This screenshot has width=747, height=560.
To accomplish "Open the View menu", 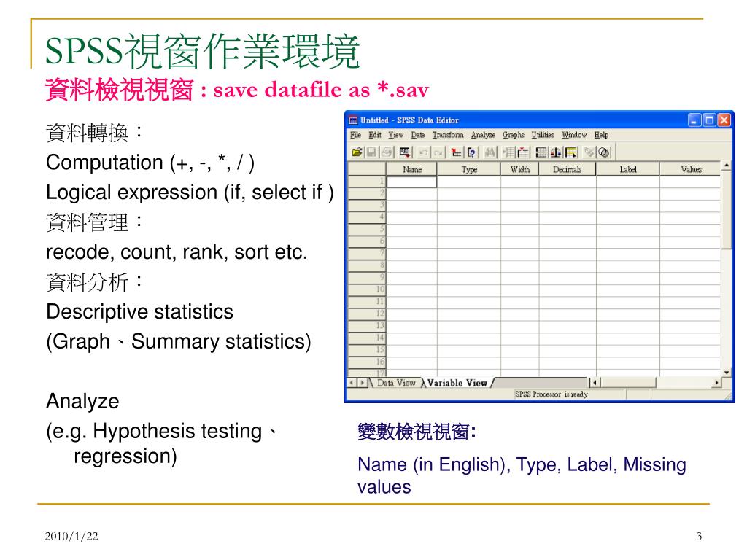I will (x=395, y=135).
